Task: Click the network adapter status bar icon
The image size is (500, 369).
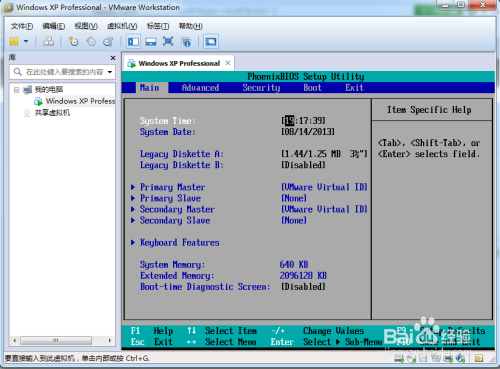Action: click(x=436, y=358)
